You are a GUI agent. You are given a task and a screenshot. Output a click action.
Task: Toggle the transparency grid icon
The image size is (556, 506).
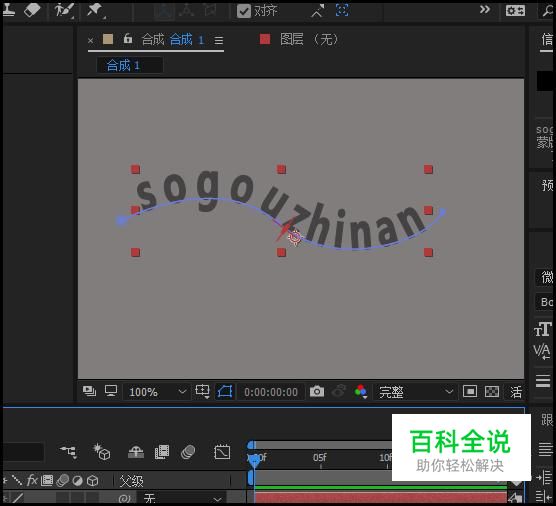[x=492, y=391]
